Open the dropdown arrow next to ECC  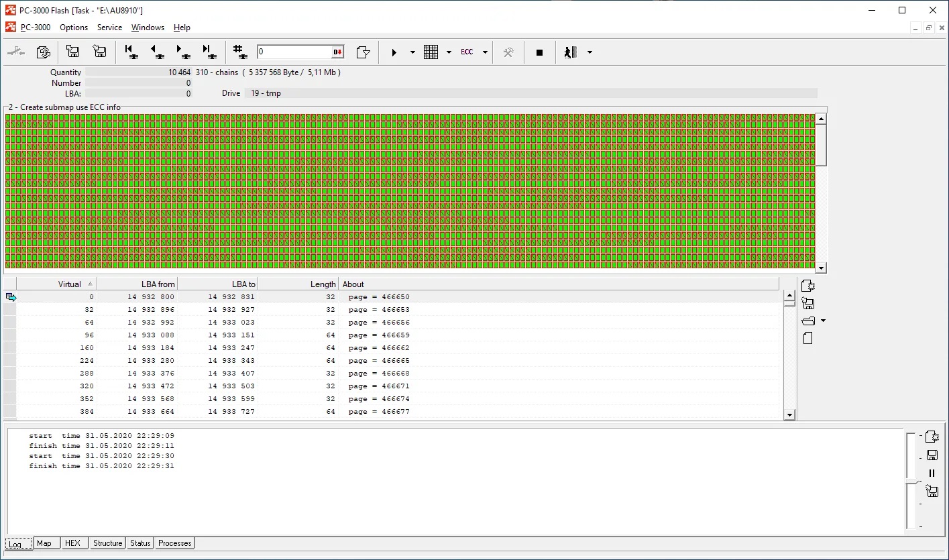click(x=485, y=52)
